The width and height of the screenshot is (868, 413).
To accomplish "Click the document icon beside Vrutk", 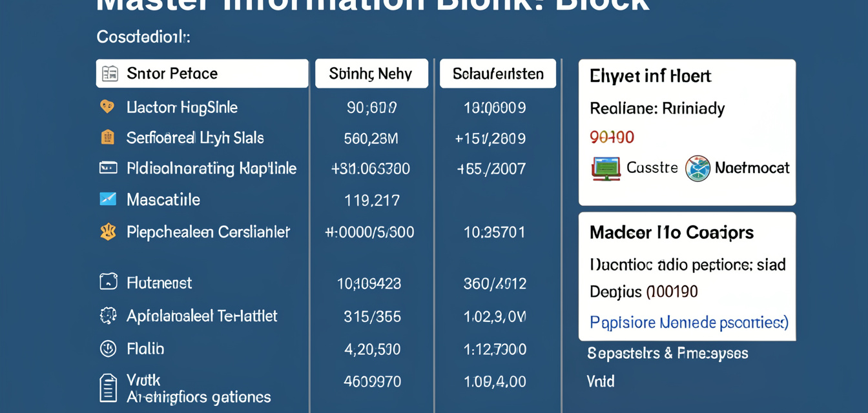I will 108,388.
